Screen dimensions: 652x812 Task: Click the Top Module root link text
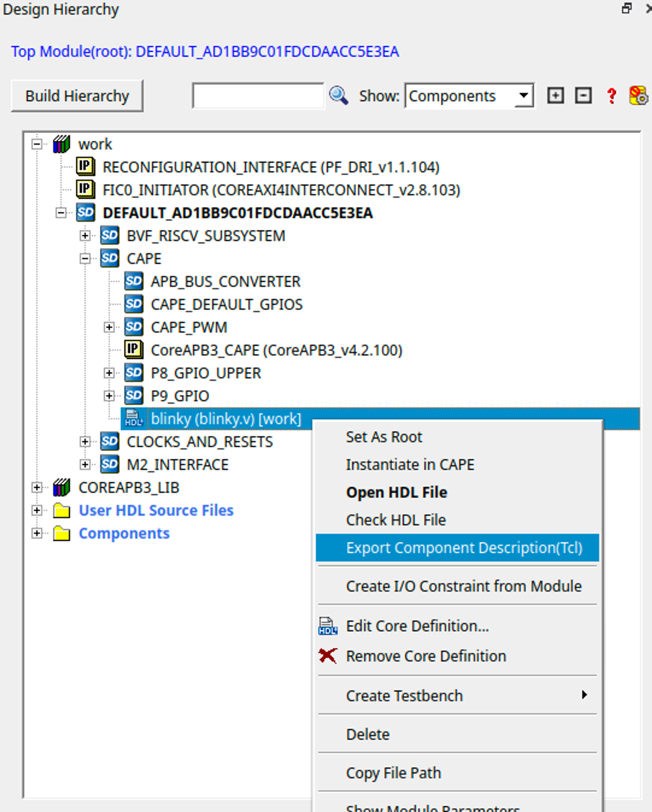(205, 51)
